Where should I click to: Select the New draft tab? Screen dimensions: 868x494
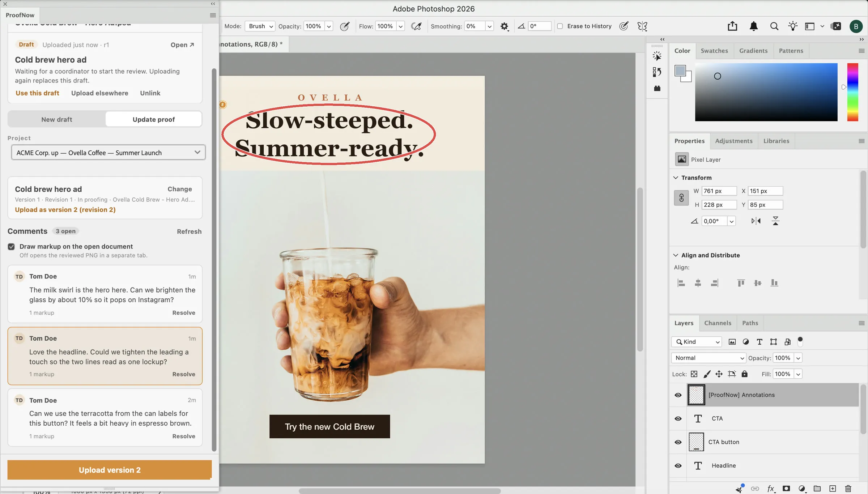point(57,119)
